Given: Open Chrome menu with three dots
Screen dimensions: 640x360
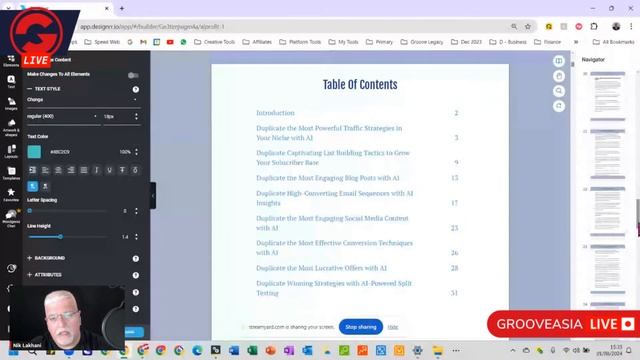Looking at the screenshot, I should 631,27.
